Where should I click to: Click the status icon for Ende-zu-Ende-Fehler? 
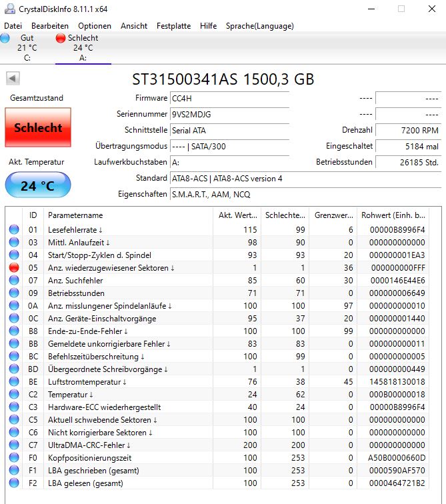(x=14, y=331)
